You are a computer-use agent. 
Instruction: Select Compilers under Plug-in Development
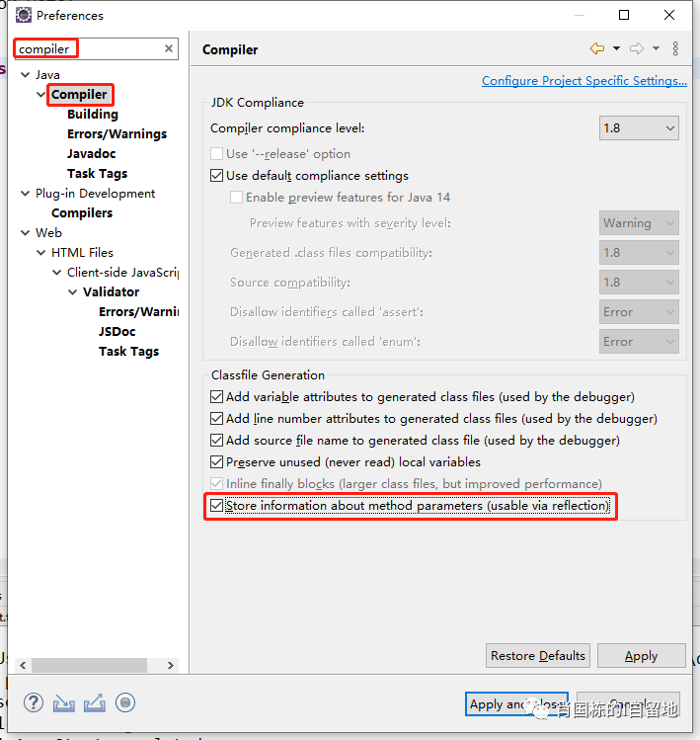pyautogui.click(x=82, y=213)
